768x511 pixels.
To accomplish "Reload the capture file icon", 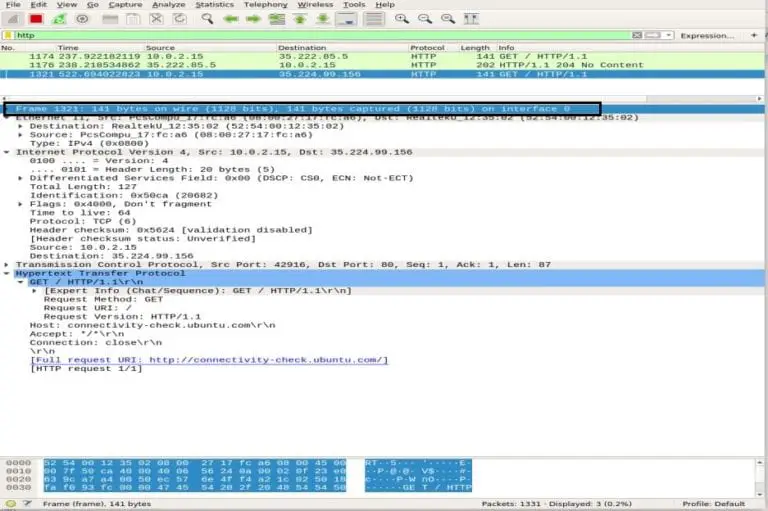I will pyautogui.click(x=180, y=19).
